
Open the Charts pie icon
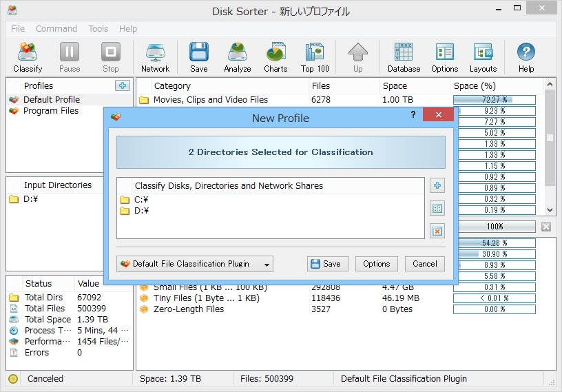click(x=275, y=57)
